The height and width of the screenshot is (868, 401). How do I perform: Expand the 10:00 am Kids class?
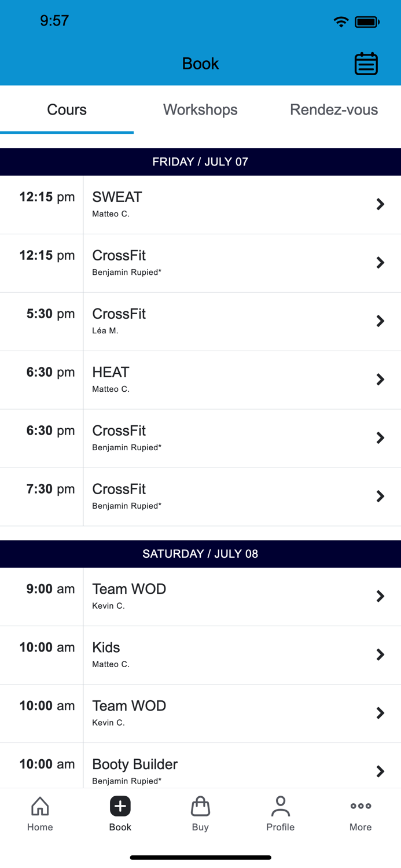(x=380, y=654)
